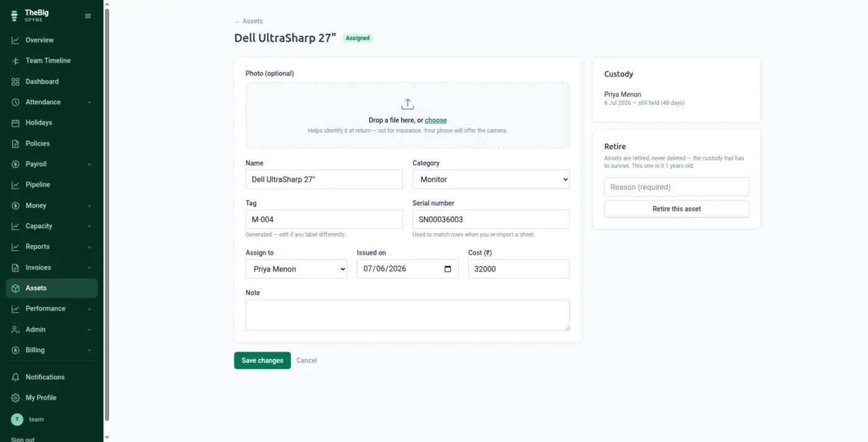Click the Dashboard grid icon
The height and width of the screenshot is (442, 868).
coord(15,82)
